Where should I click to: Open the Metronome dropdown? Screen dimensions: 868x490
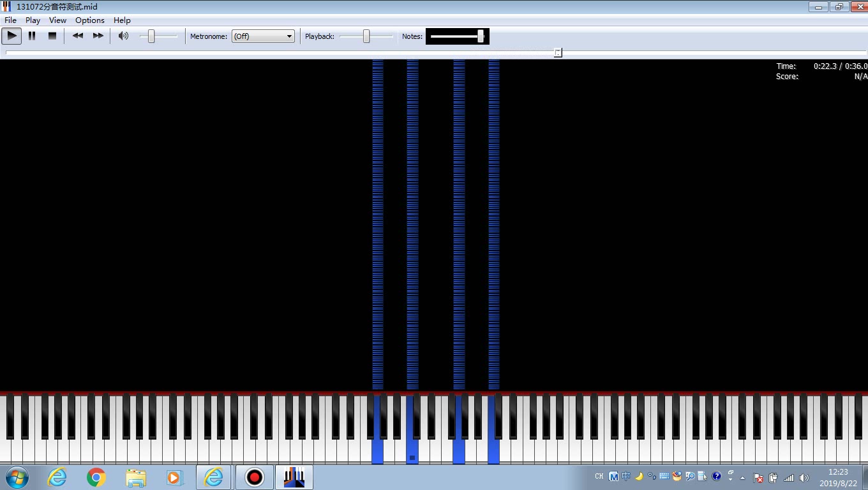[x=263, y=36]
